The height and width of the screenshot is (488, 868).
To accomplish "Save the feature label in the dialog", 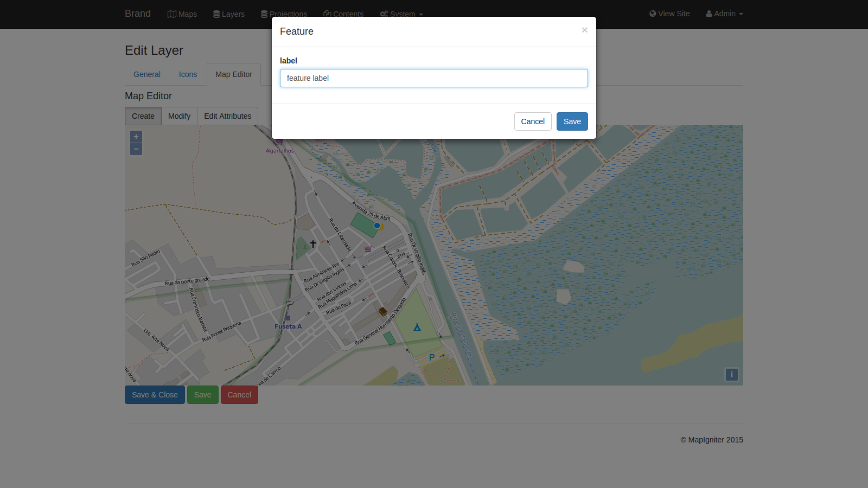I will 572,121.
